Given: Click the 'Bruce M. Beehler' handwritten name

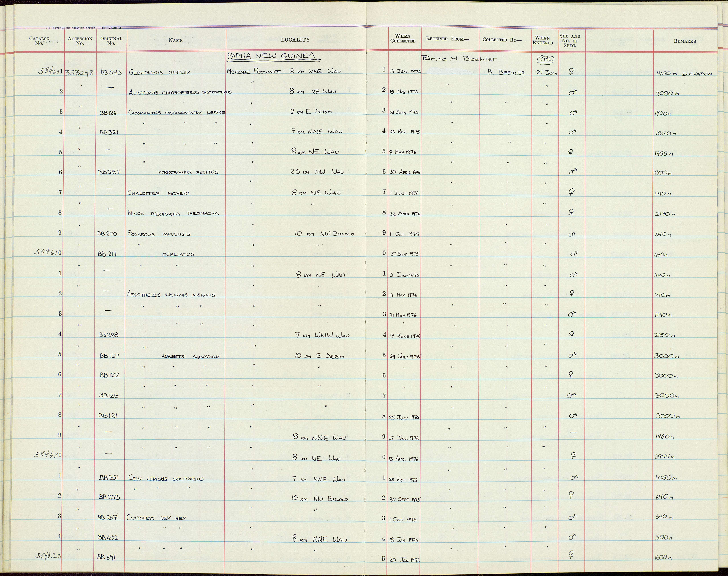Looking at the screenshot, I should coord(459,58).
